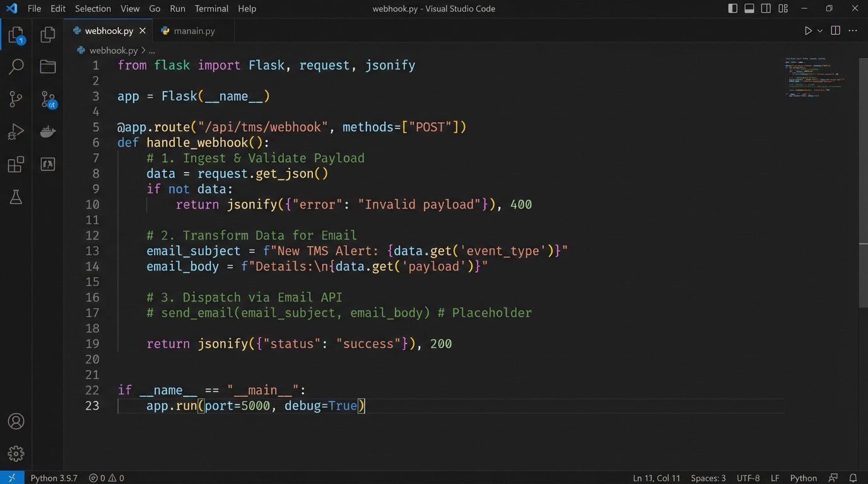The width and height of the screenshot is (868, 484).
Task: Switch to the manain.py tab
Action: (x=194, y=31)
